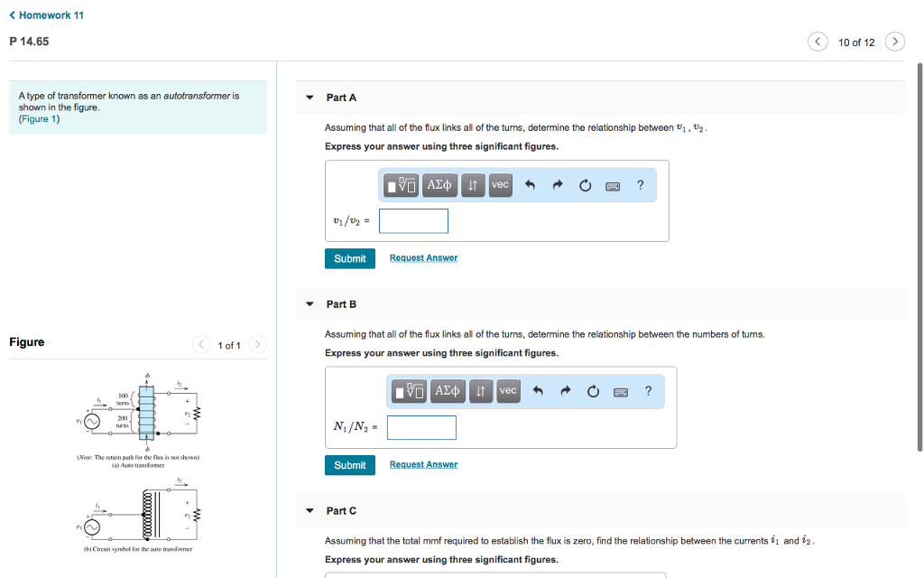
Task: Open help in Part B toolbar
Action: 648,391
